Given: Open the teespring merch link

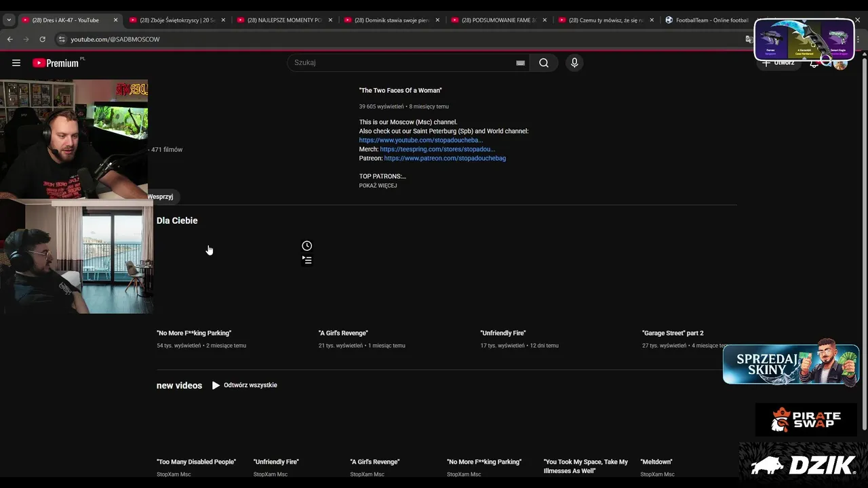Looking at the screenshot, I should 437,149.
